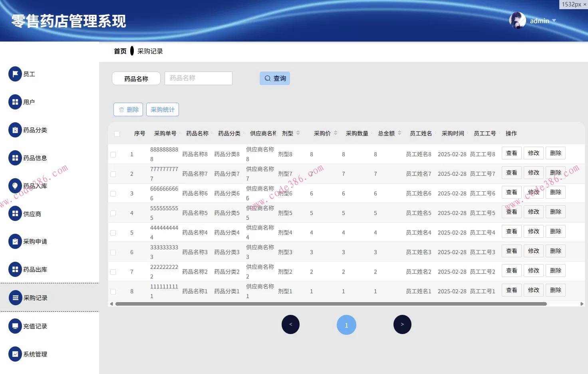The height and width of the screenshot is (374, 588).
Task: Select the checkbox on the 药品名称1 row
Action: click(x=113, y=291)
